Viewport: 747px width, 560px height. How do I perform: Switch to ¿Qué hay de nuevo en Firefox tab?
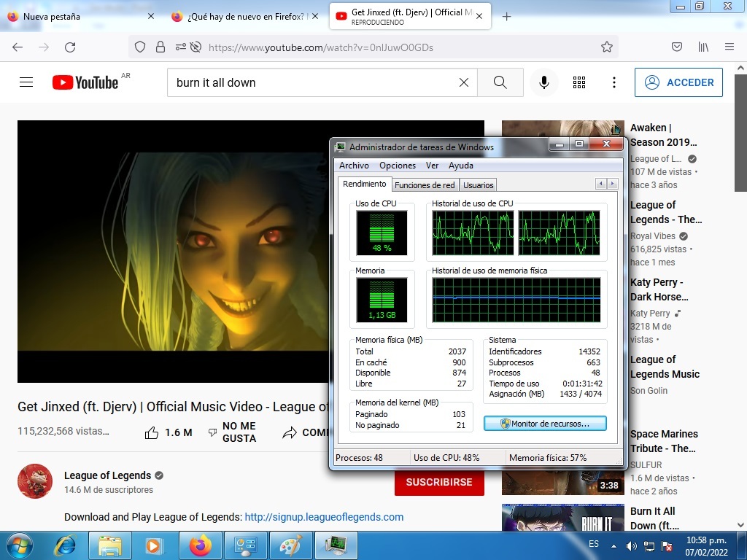click(245, 17)
